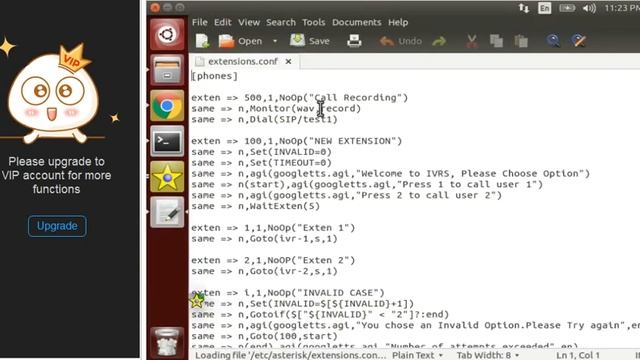
Task: Open the Help menu
Action: tap(398, 22)
